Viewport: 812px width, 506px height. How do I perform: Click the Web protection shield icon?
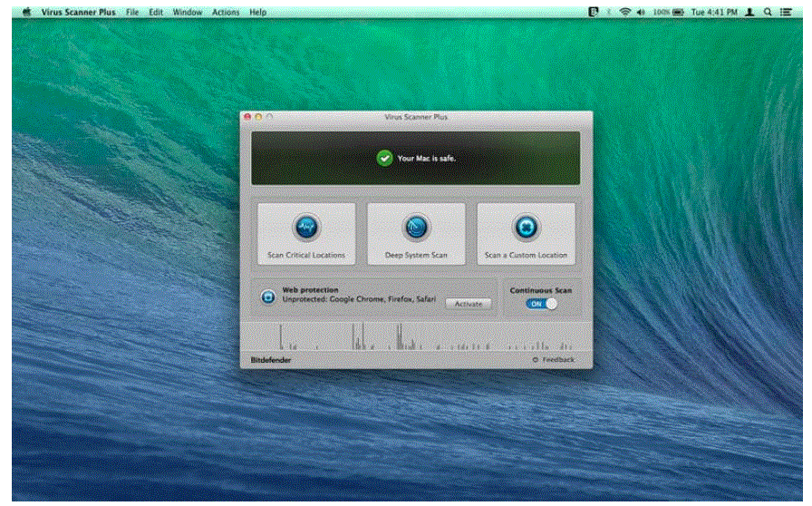tap(267, 297)
